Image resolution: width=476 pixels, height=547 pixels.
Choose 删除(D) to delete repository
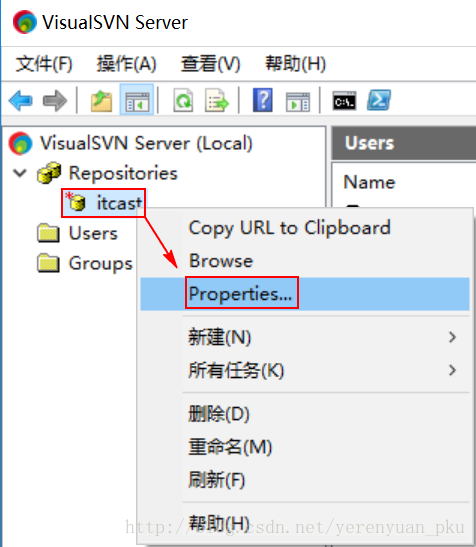(305, 414)
